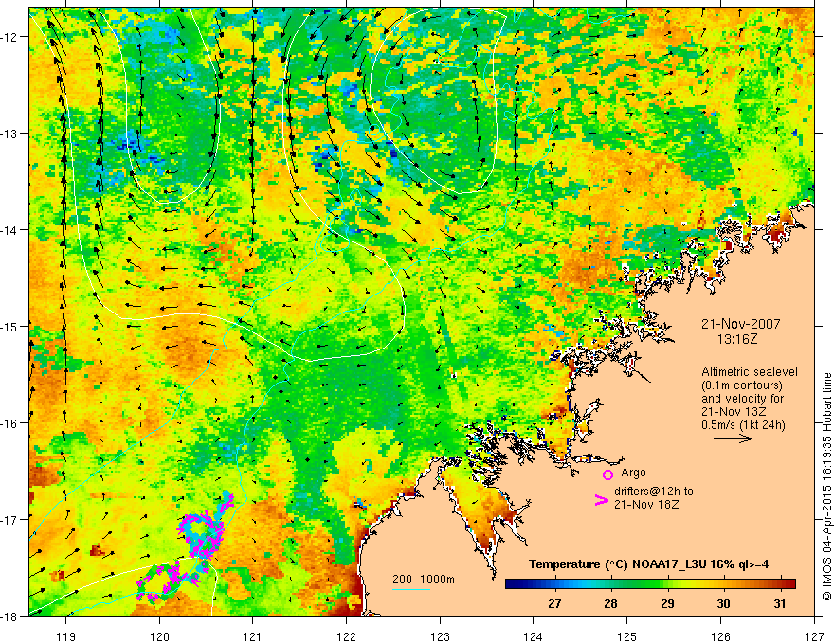Click the latitude axis label '-17'
This screenshot has height=644, width=834.
click(x=10, y=520)
